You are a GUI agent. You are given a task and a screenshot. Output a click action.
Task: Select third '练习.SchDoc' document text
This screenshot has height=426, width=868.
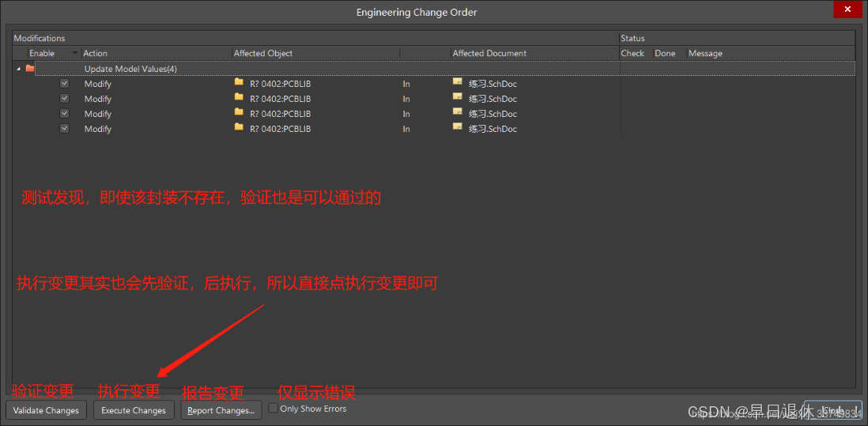point(492,114)
